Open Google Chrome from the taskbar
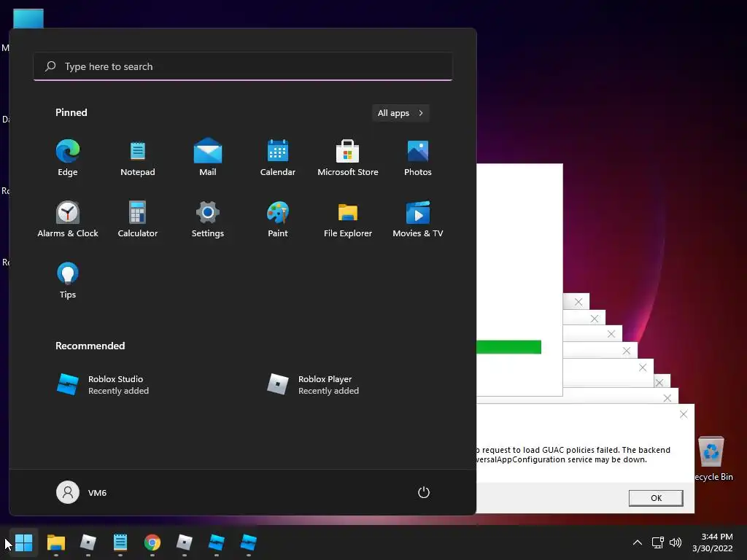747x560 pixels. point(152,542)
